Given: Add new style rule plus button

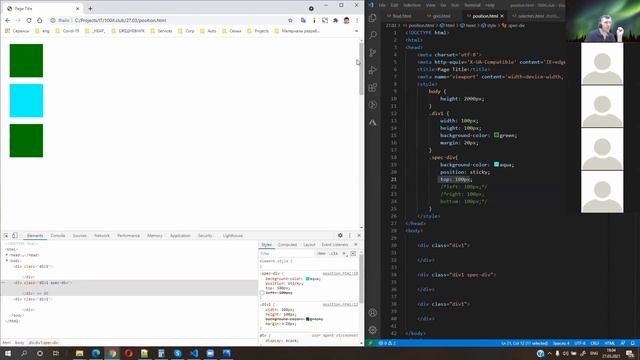Looking at the screenshot, I should pyautogui.click(x=344, y=253).
